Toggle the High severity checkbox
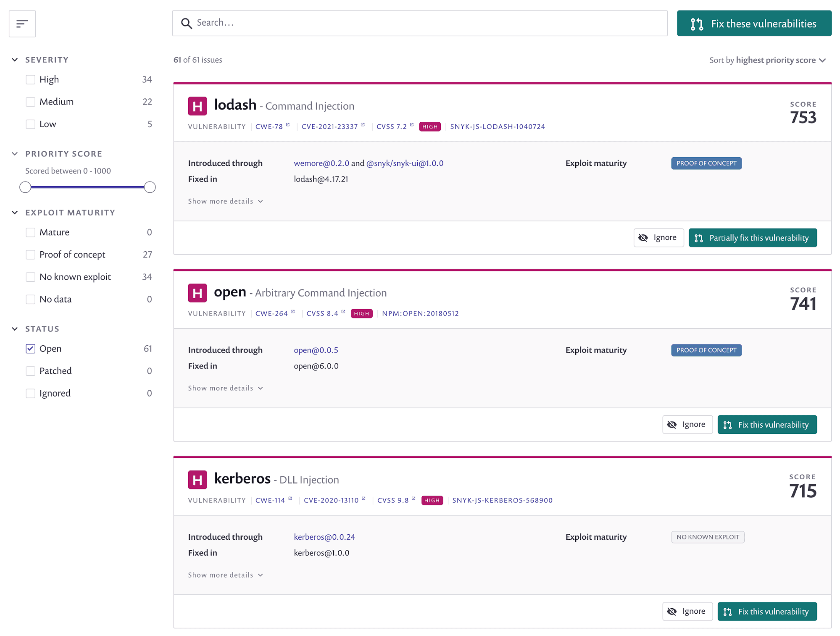 31,79
